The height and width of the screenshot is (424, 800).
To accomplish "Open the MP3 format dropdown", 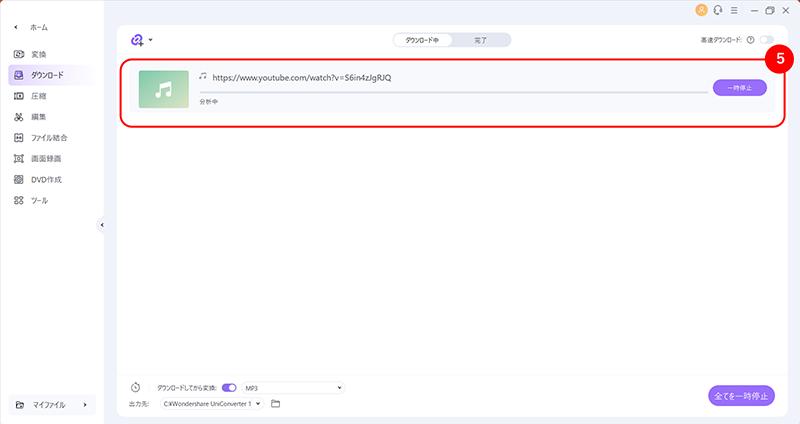I will (x=293, y=388).
